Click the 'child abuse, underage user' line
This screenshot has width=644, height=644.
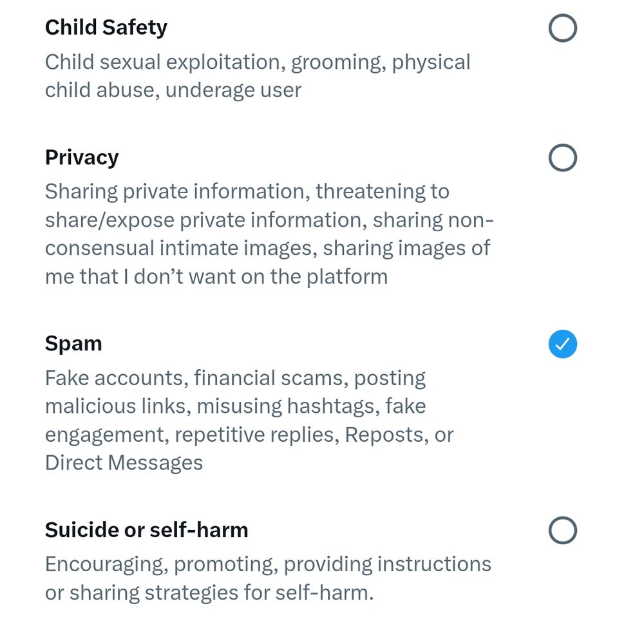(173, 90)
